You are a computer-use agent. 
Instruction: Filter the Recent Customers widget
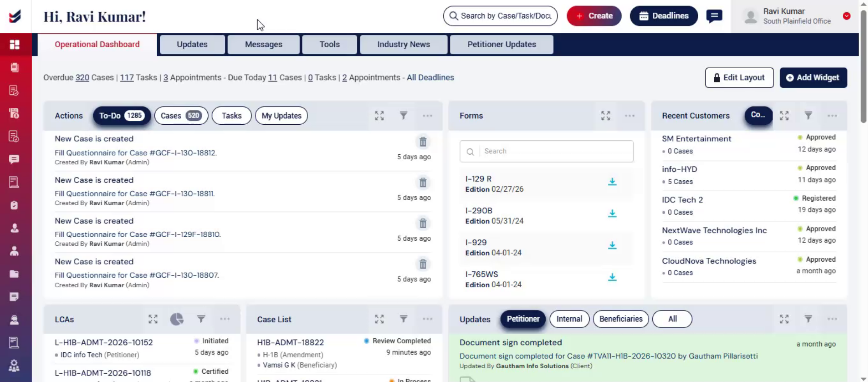coord(808,116)
